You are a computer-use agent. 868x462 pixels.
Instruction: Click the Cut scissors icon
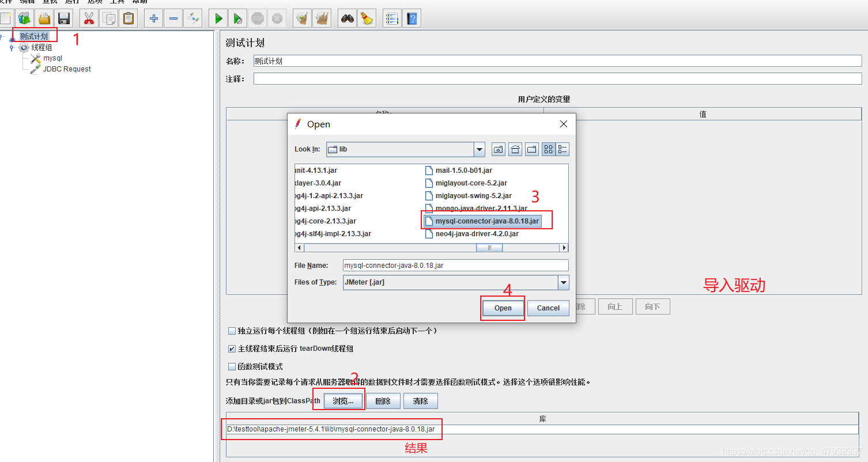coord(88,18)
